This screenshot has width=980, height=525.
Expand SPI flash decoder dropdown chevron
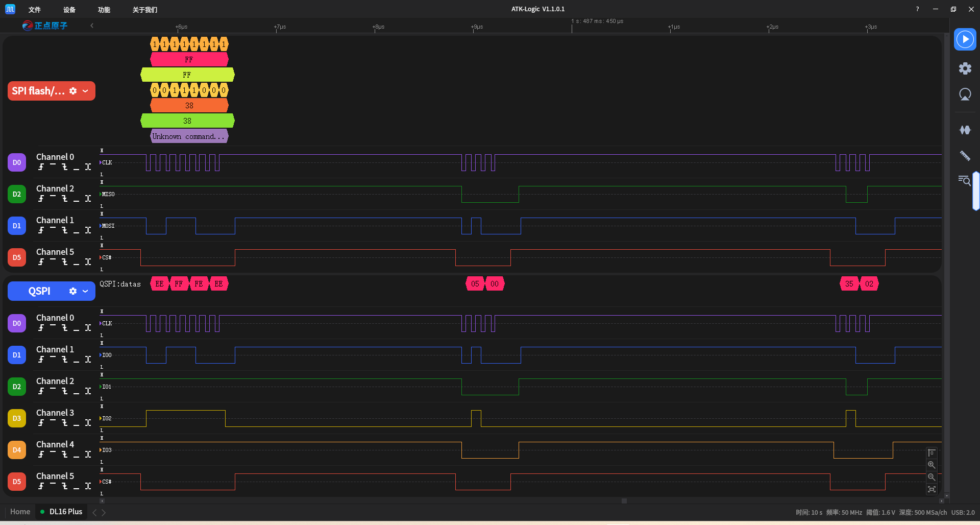point(85,91)
